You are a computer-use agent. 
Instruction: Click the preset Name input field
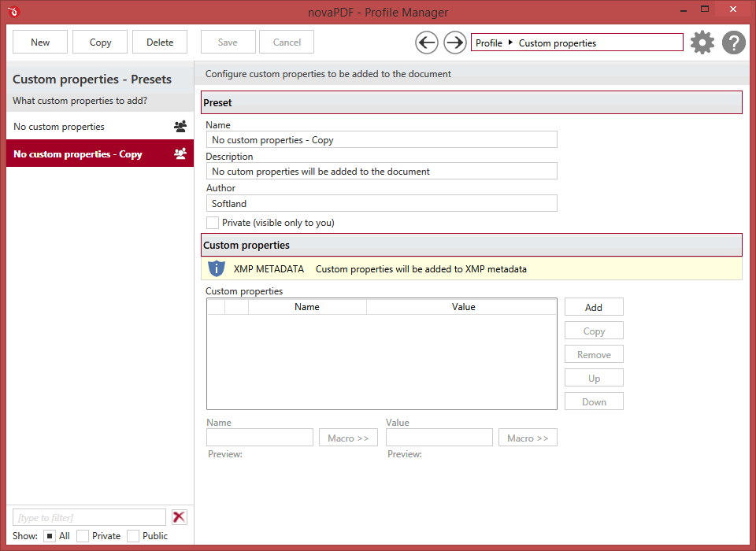(x=381, y=140)
